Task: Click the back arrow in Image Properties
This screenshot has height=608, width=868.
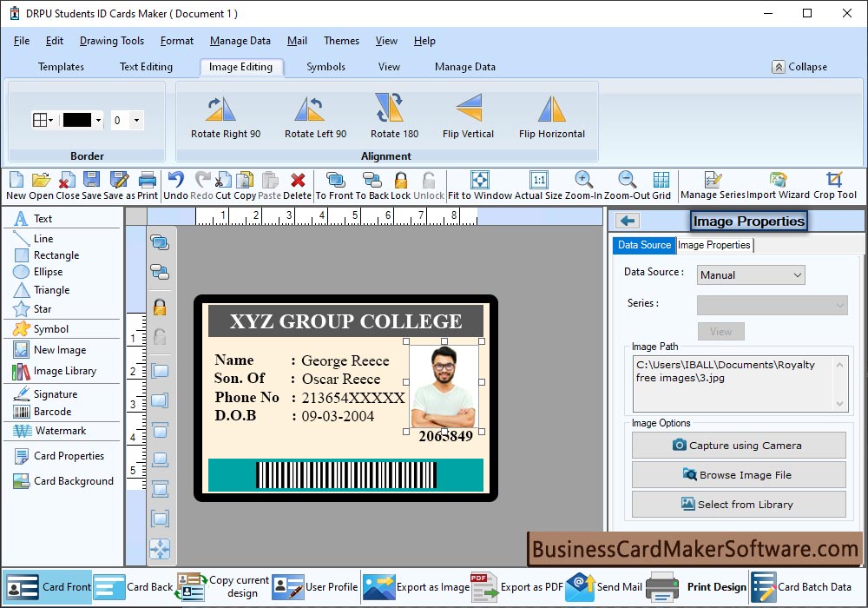Action: pyautogui.click(x=628, y=221)
